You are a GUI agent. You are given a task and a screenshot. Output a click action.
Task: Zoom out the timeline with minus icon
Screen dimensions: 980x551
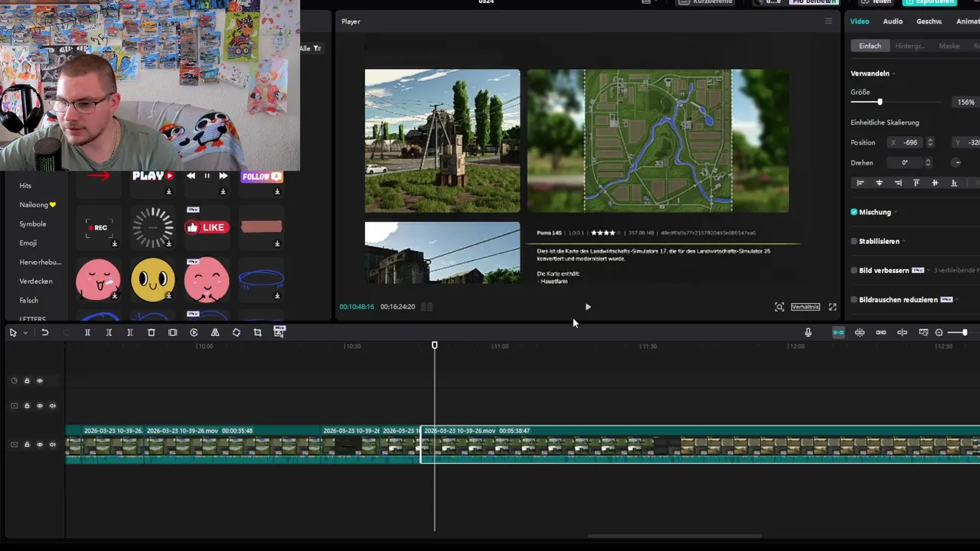click(939, 332)
